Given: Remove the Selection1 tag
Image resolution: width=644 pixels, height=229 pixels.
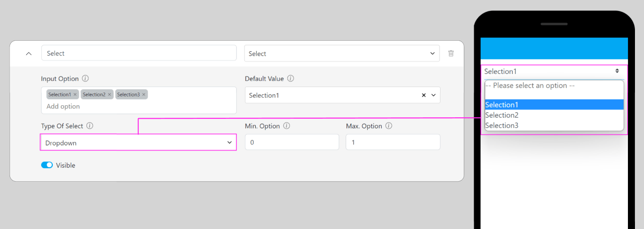Looking at the screenshot, I should pyautogui.click(x=75, y=95).
